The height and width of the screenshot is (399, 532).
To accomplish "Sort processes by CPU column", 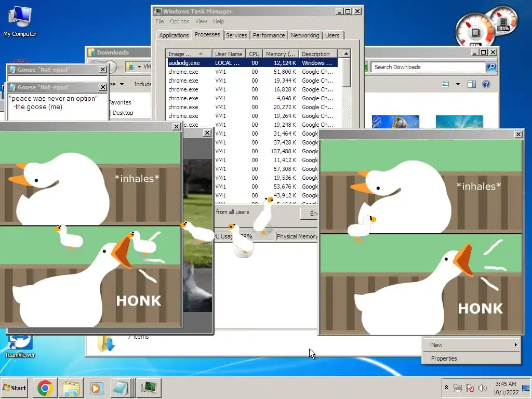I will tap(254, 54).
